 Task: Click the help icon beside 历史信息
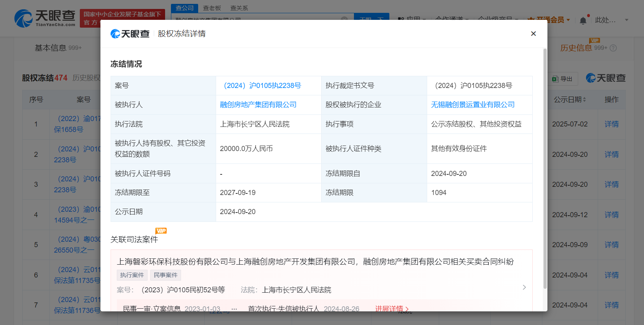pos(613,48)
